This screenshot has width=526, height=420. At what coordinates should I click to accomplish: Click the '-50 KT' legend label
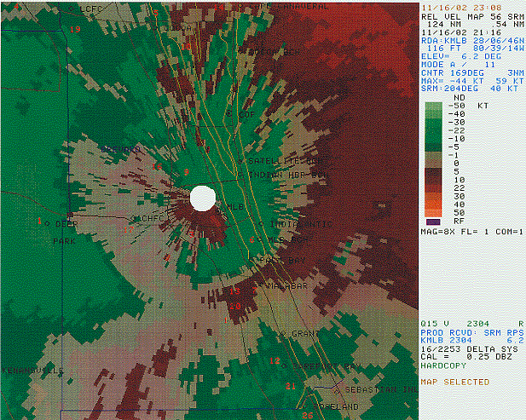click(468, 106)
